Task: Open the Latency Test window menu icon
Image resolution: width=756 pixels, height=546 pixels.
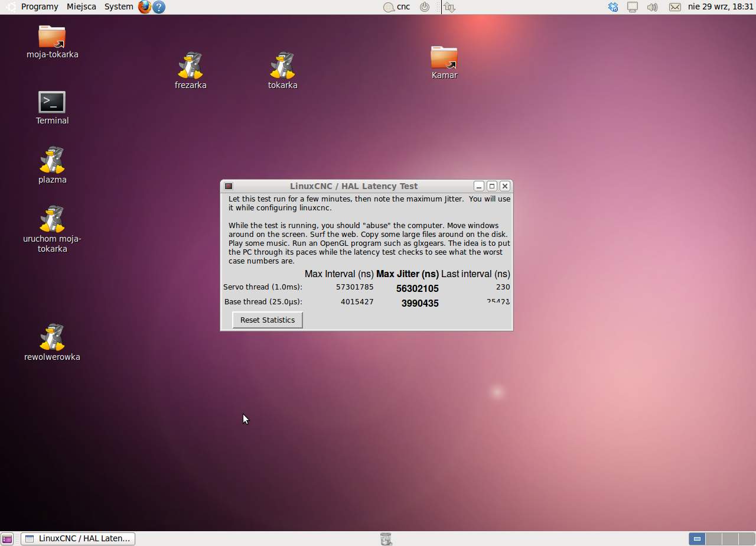Action: pos(229,186)
